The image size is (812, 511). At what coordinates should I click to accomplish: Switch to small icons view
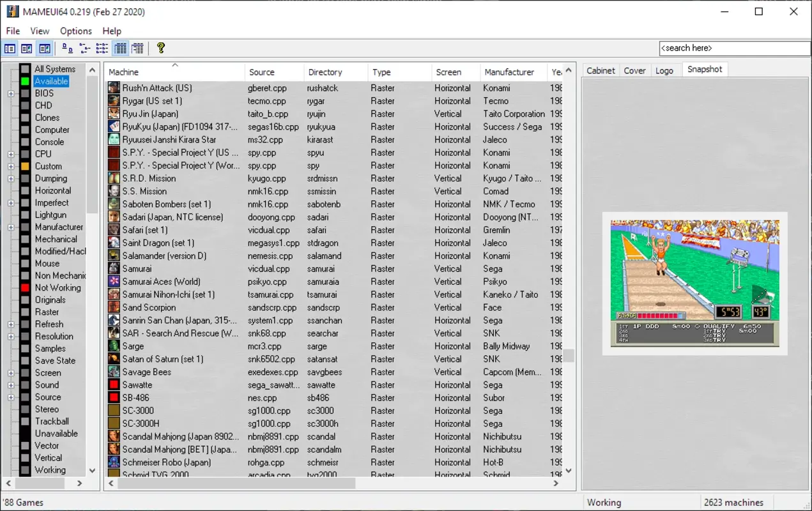point(84,48)
